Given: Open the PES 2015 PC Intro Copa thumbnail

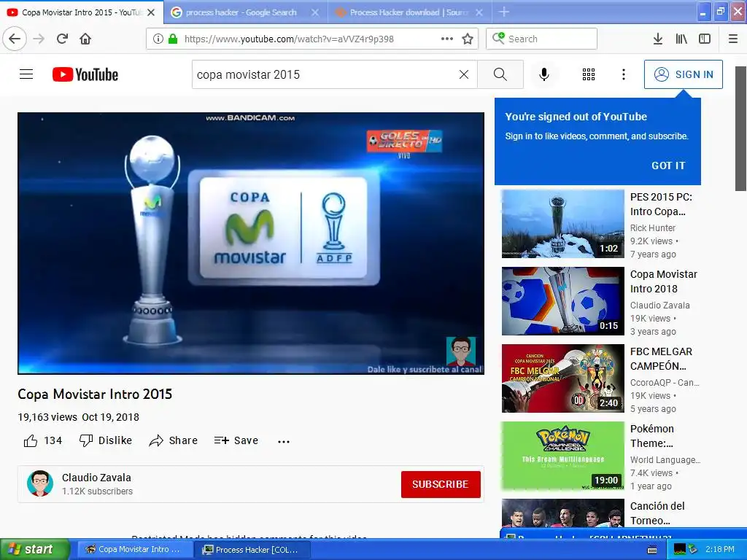Looking at the screenshot, I should [x=562, y=224].
